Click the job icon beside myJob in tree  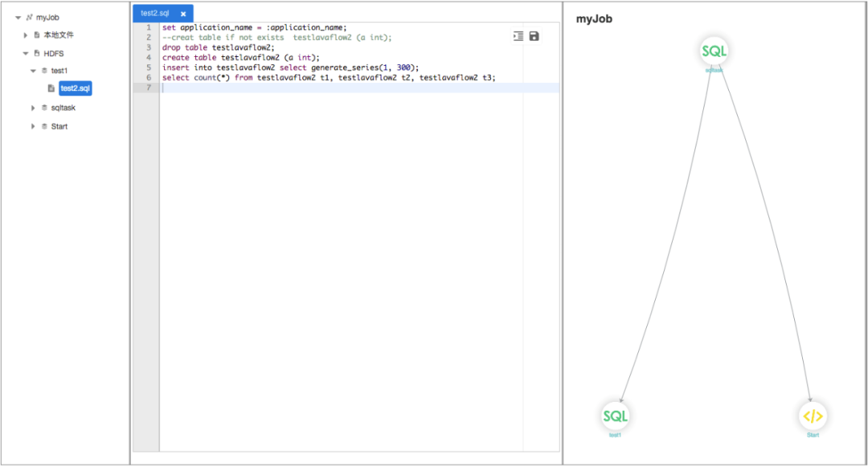click(30, 18)
